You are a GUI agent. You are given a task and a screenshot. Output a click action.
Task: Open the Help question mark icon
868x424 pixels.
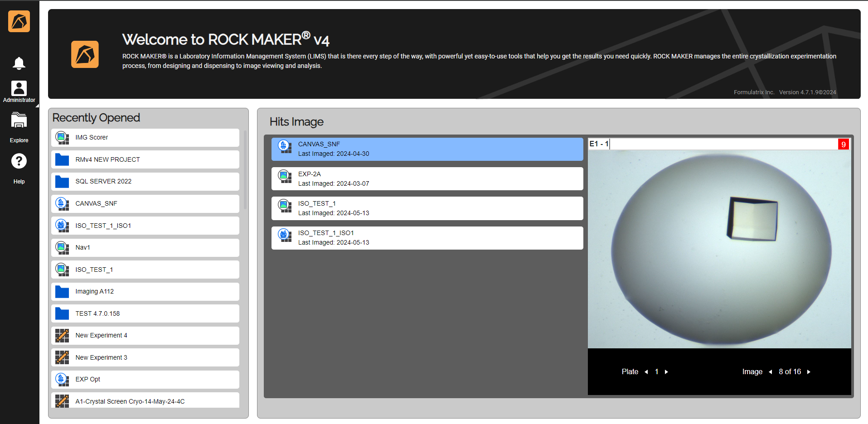(19, 161)
